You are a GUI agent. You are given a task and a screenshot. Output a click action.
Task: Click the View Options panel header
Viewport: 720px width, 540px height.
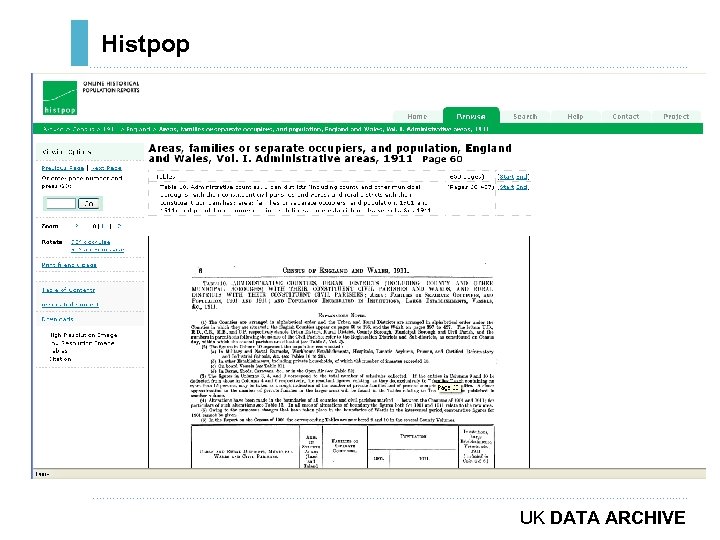(x=90, y=152)
